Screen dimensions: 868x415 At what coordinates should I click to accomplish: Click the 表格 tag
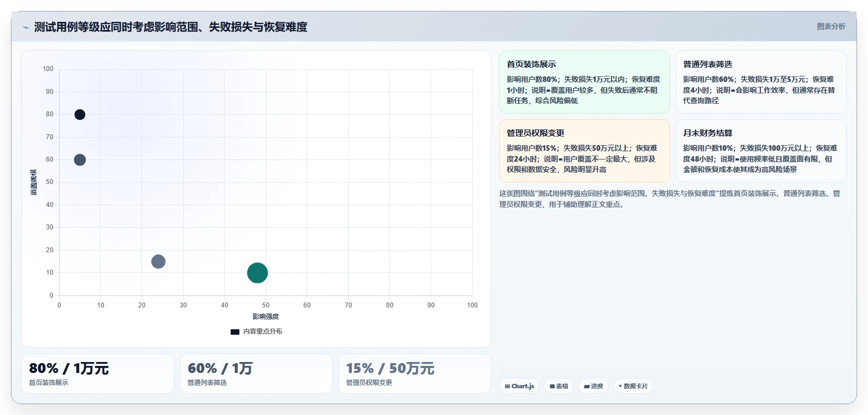(x=559, y=386)
